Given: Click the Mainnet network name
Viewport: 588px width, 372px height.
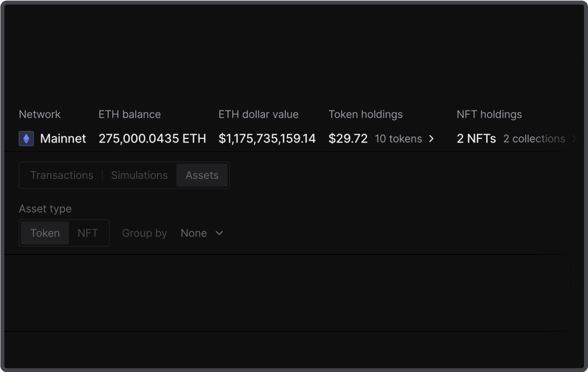Looking at the screenshot, I should (x=63, y=139).
